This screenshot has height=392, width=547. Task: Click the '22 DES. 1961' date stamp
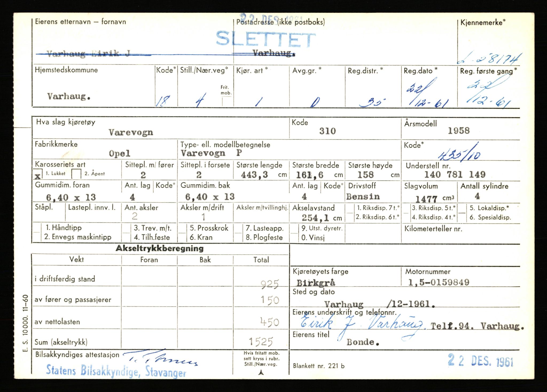tap(480, 361)
